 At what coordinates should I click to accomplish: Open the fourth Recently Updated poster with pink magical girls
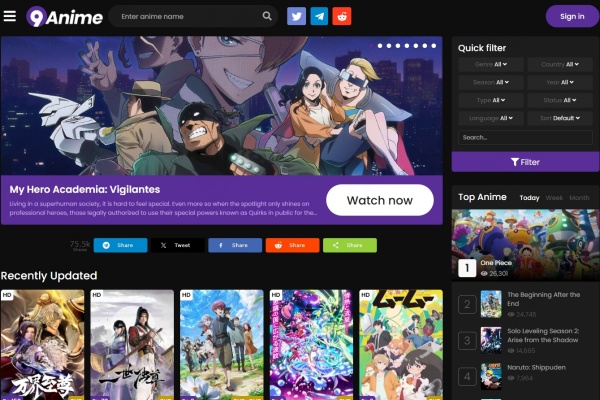click(311, 345)
